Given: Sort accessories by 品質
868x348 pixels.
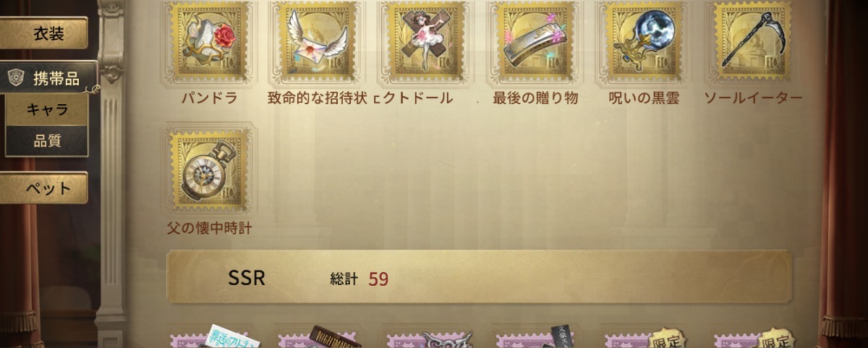Looking at the screenshot, I should coord(47,141).
